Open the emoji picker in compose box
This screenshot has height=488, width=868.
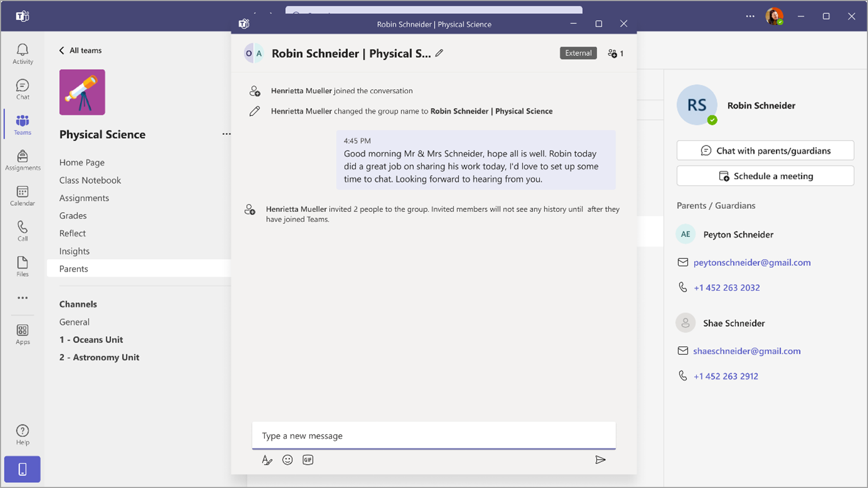pyautogui.click(x=287, y=460)
